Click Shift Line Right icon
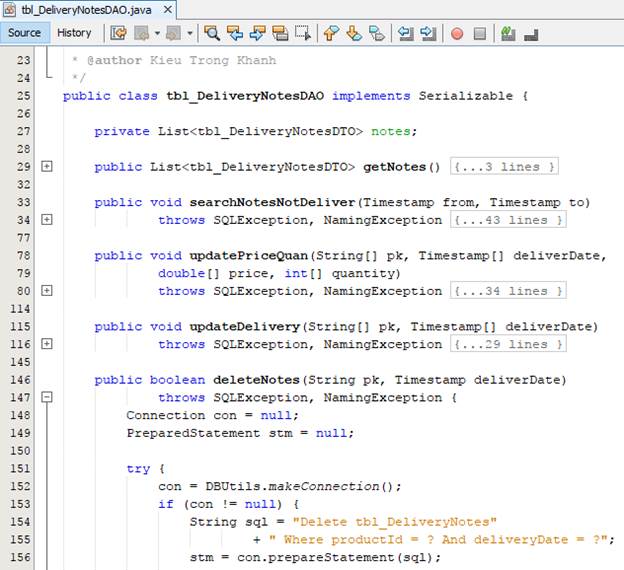 tap(428, 33)
